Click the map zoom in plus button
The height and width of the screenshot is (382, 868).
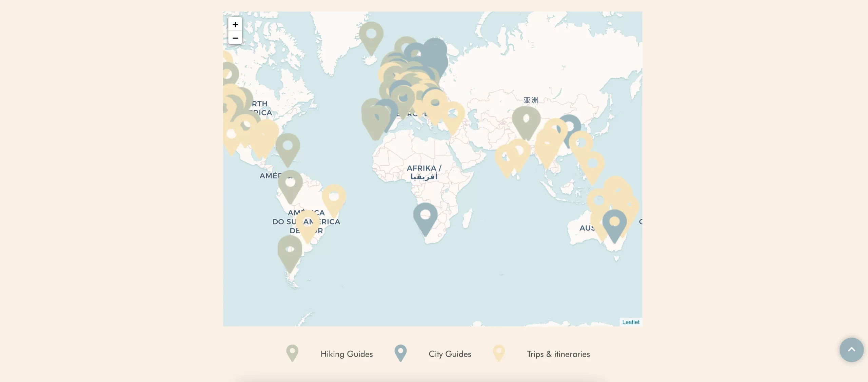click(235, 24)
